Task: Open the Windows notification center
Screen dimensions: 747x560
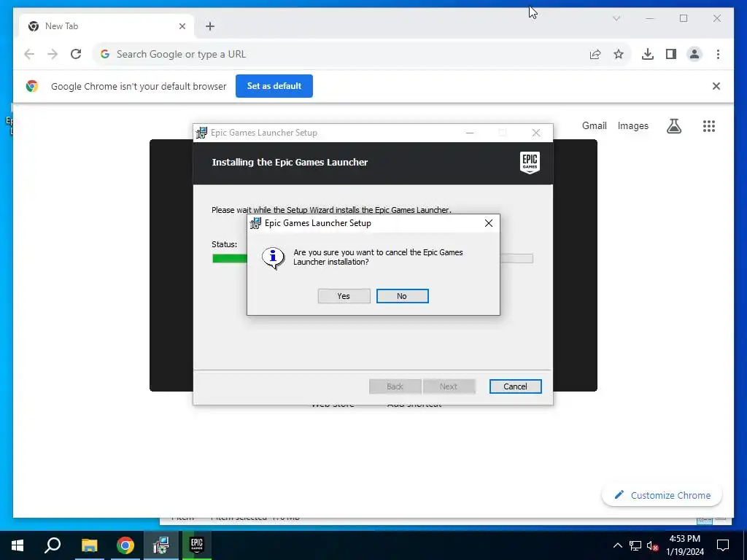Action: (723, 545)
